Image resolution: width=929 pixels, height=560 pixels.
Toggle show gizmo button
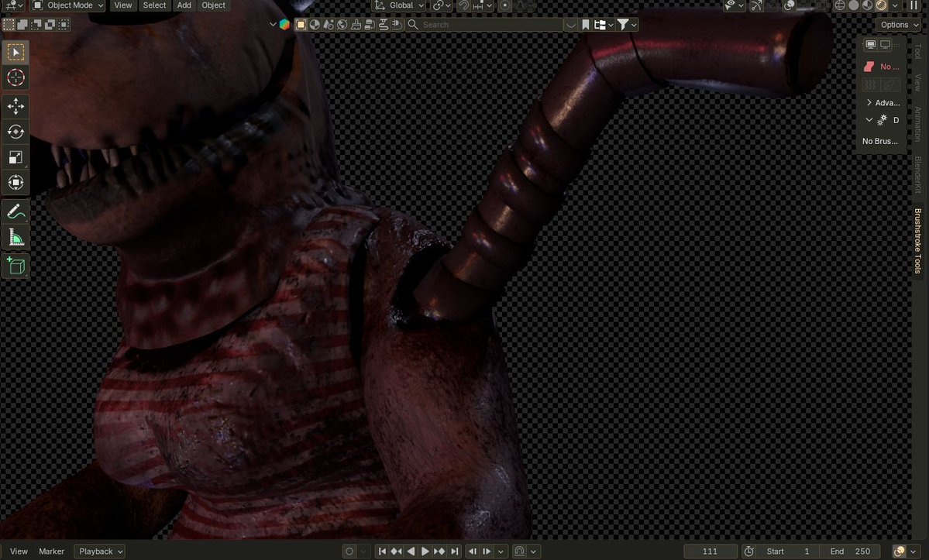coord(756,5)
